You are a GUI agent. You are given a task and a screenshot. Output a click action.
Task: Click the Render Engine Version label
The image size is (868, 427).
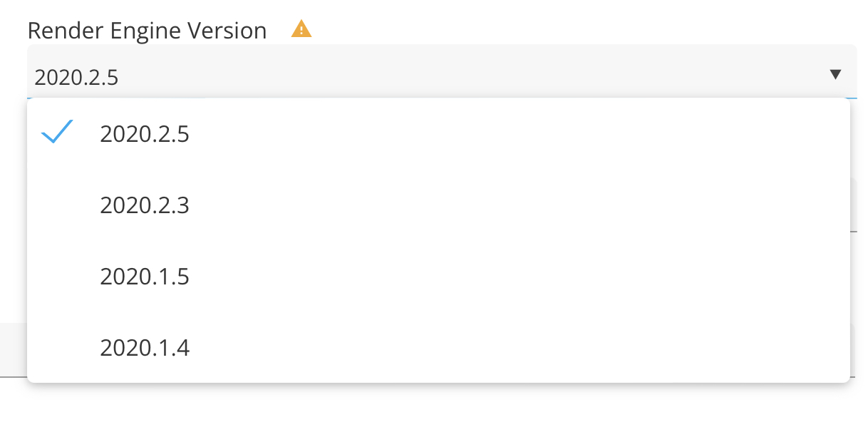147,31
